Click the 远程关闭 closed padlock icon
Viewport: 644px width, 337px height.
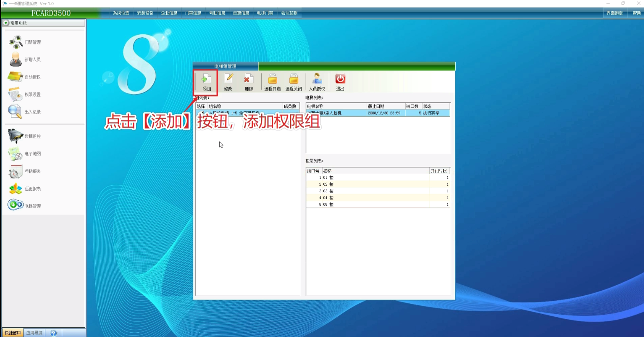click(294, 79)
